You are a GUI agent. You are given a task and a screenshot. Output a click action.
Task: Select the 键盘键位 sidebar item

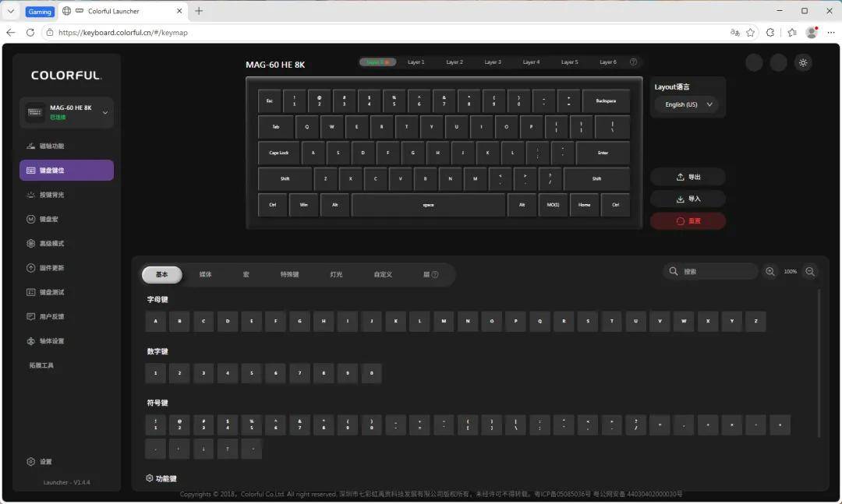tap(66, 170)
